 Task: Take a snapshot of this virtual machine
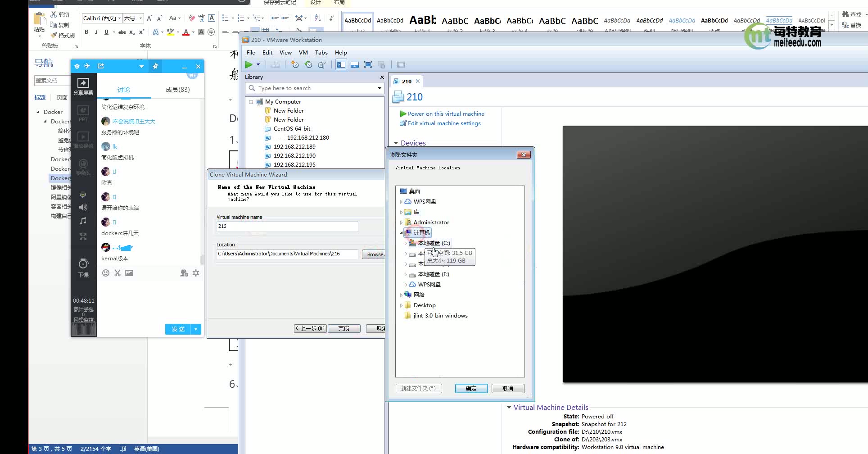tap(295, 64)
